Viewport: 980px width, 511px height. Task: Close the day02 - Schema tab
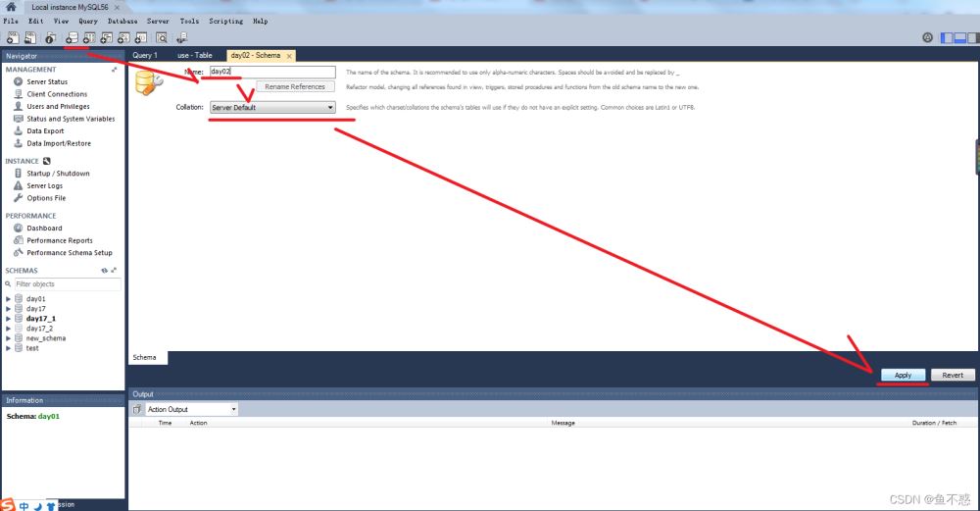pyautogui.click(x=289, y=56)
